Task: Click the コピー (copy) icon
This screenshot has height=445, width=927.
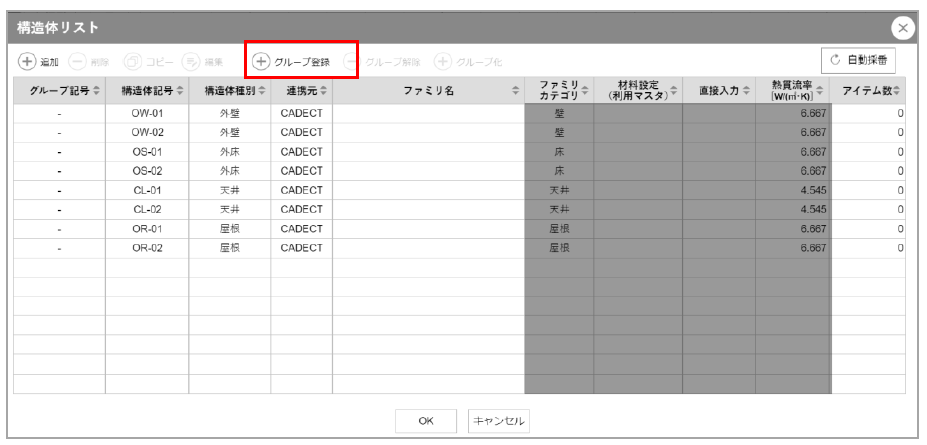Action: (x=131, y=61)
